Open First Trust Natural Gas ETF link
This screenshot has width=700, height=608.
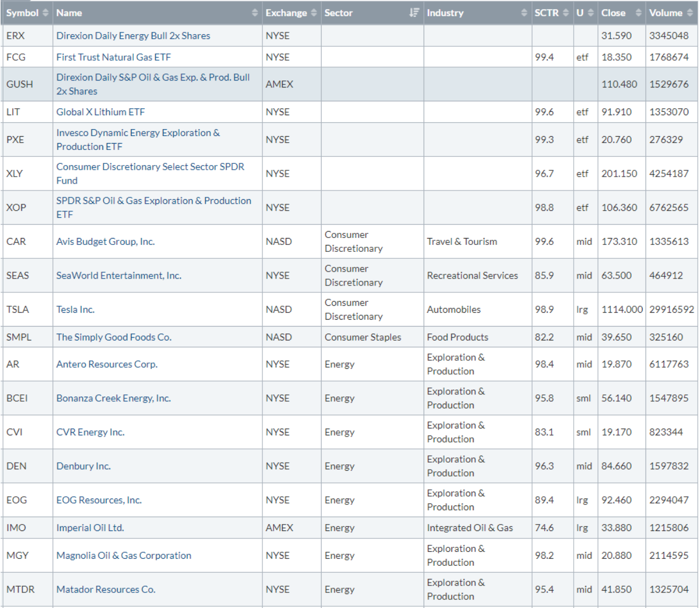114,57
